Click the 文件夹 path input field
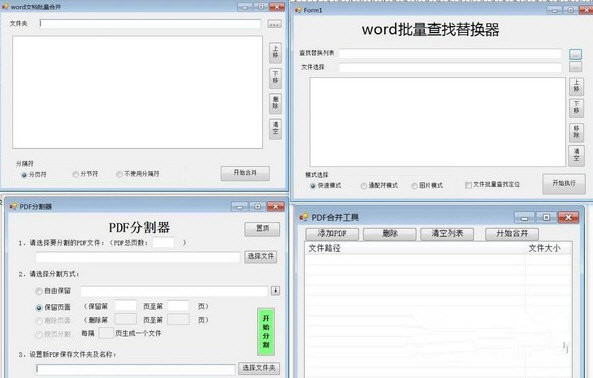The height and width of the screenshot is (378, 593). pos(150,24)
